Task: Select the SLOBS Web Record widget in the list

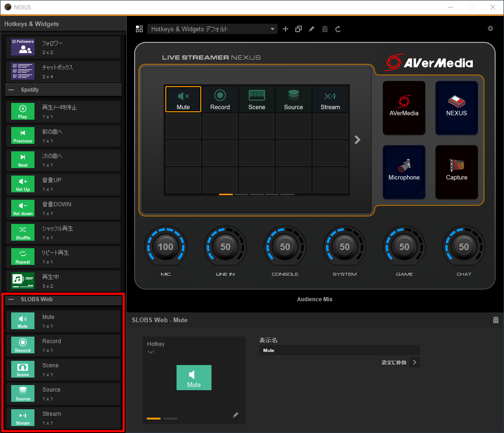Action: pos(63,345)
